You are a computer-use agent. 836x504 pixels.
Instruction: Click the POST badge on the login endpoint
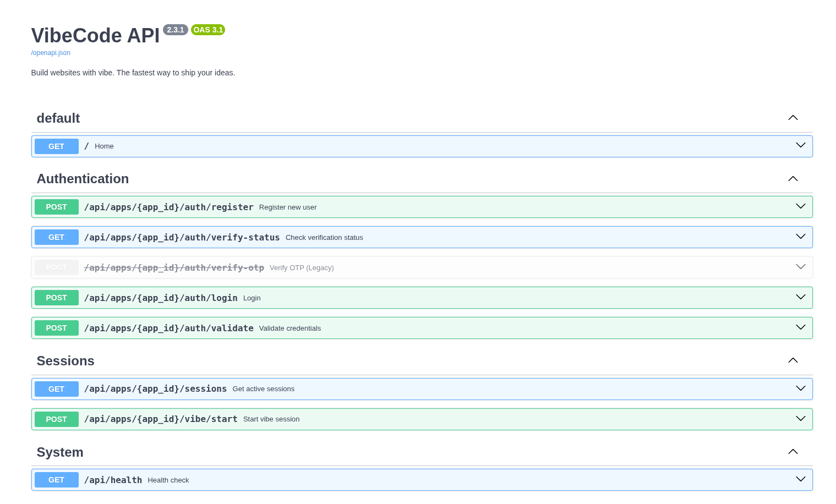click(56, 298)
